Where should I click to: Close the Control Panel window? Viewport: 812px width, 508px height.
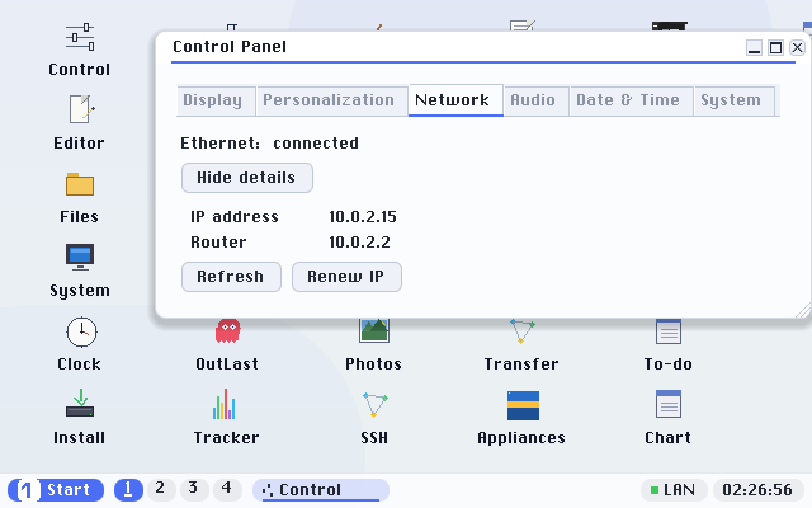797,48
